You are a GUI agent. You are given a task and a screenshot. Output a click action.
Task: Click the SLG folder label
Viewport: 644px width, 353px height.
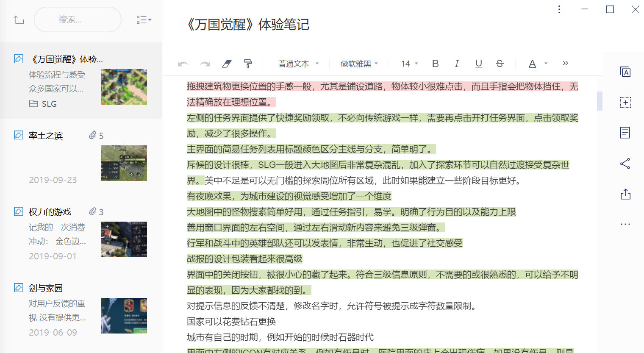pyautogui.click(x=49, y=104)
